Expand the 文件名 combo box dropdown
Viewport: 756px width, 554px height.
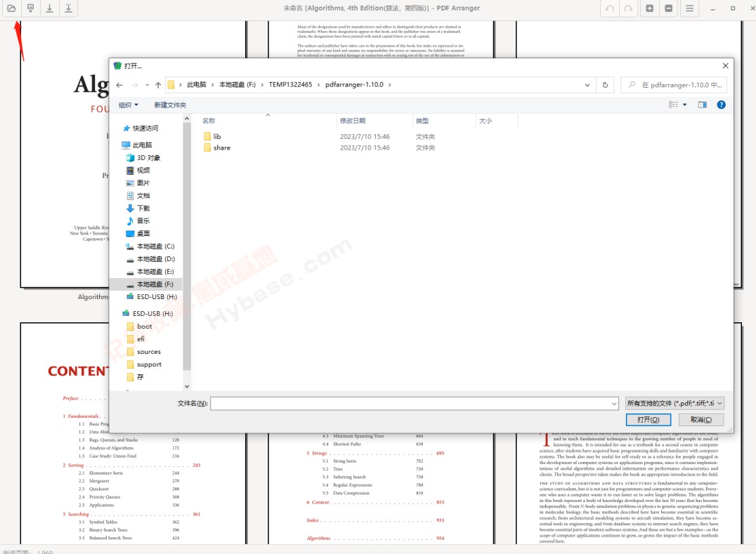[614, 404]
